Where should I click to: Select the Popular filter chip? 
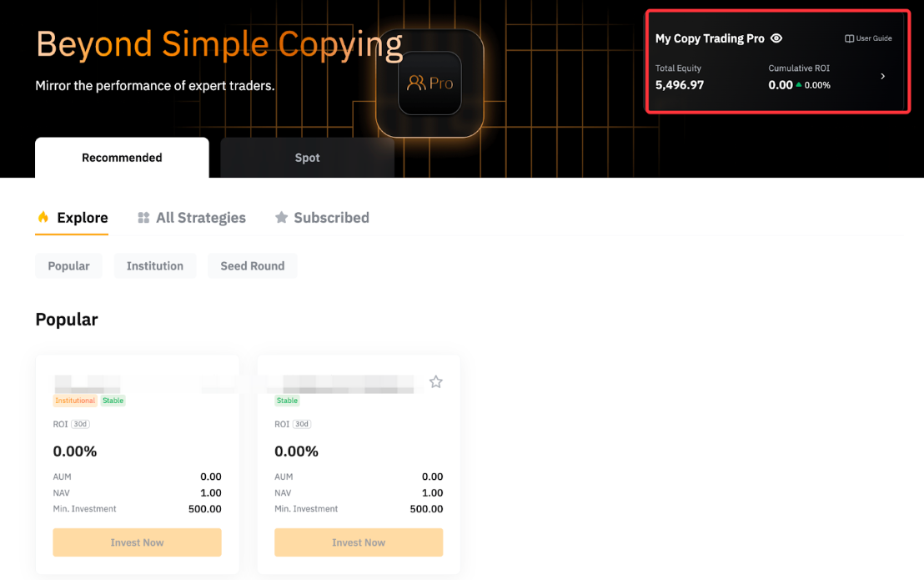(x=68, y=266)
